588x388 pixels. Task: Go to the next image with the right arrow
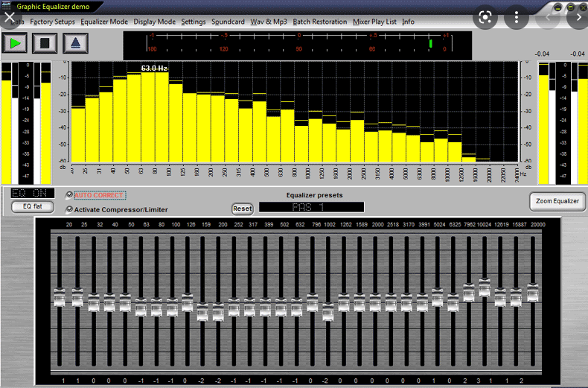tap(578, 17)
